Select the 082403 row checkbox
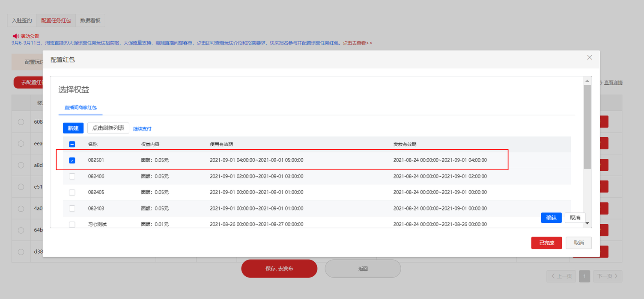The height and width of the screenshot is (299, 644). (x=72, y=208)
